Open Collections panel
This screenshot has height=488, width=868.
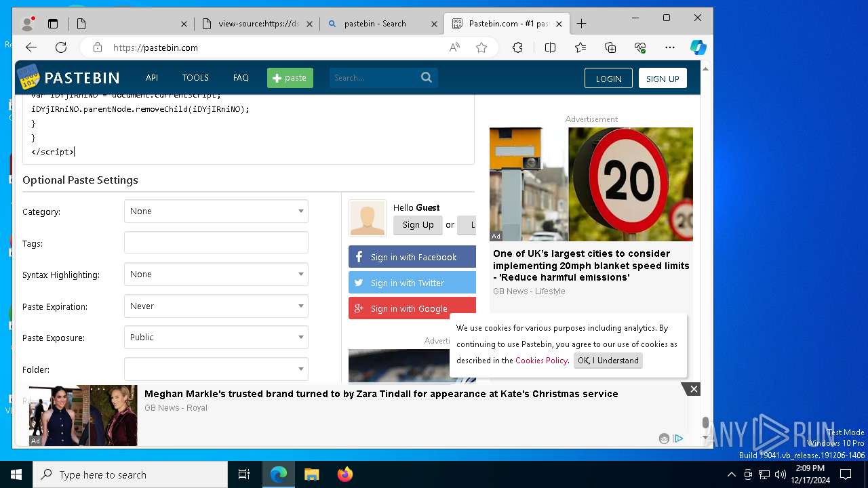pyautogui.click(x=610, y=47)
